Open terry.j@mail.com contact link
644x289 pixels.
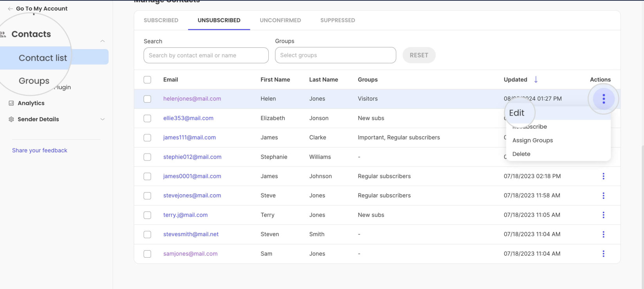point(185,215)
